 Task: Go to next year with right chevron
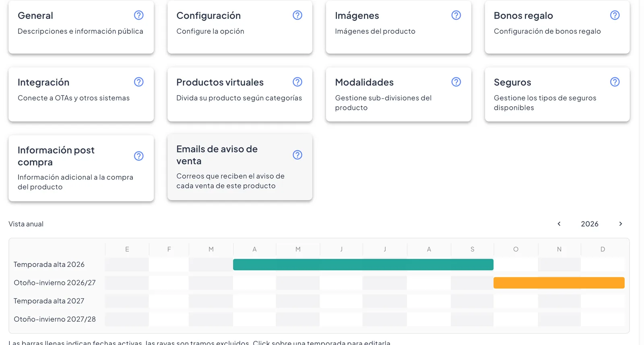click(x=620, y=224)
